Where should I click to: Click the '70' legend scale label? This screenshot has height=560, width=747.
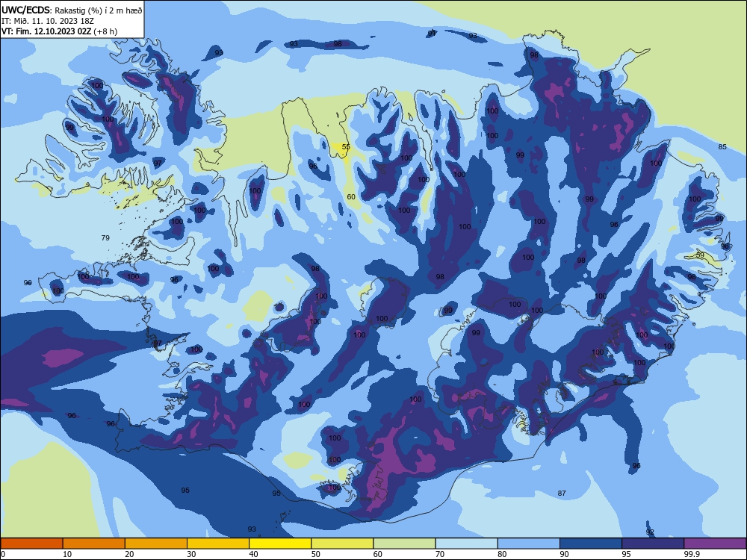[440, 554]
